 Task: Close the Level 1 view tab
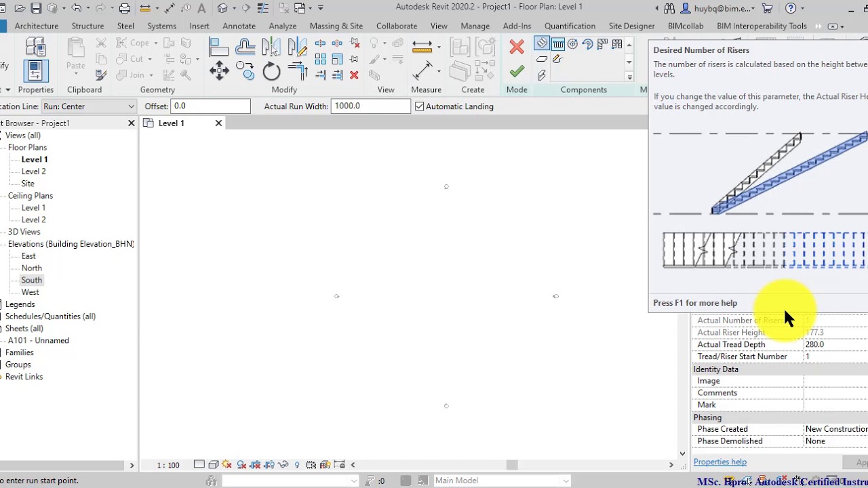(218, 123)
